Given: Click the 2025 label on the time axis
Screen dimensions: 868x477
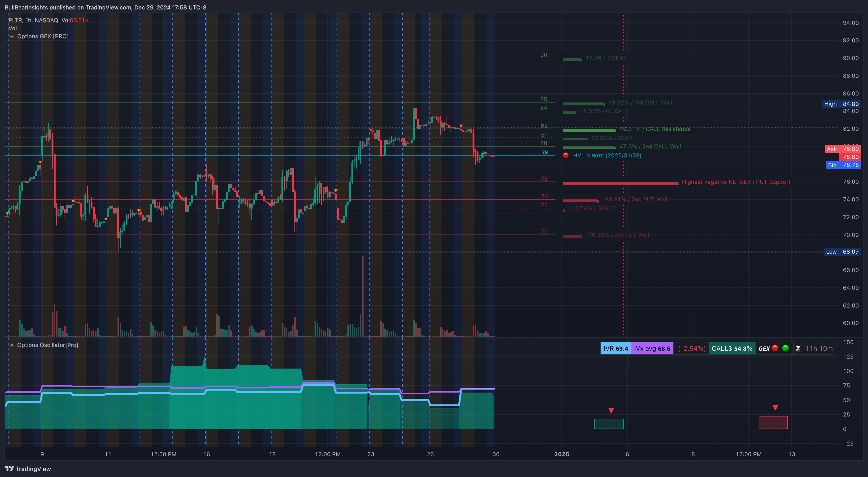Looking at the screenshot, I should pos(562,454).
